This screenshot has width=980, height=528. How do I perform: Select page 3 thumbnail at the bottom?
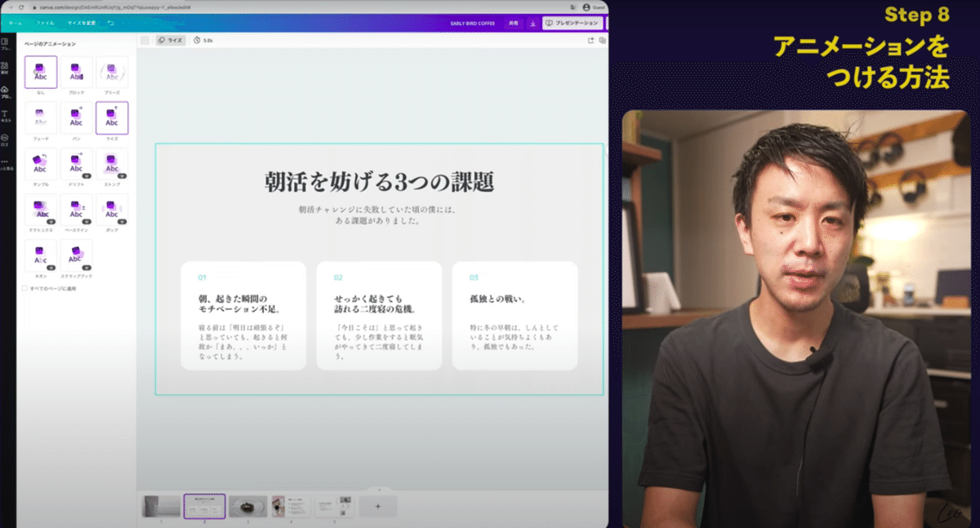pos(249,505)
